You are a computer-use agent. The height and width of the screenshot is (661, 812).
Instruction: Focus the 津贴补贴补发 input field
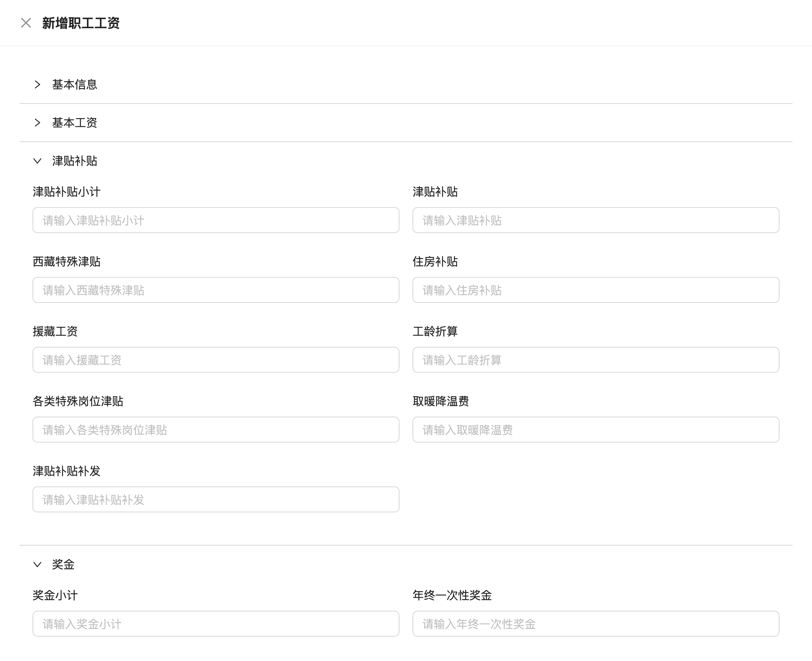point(216,499)
